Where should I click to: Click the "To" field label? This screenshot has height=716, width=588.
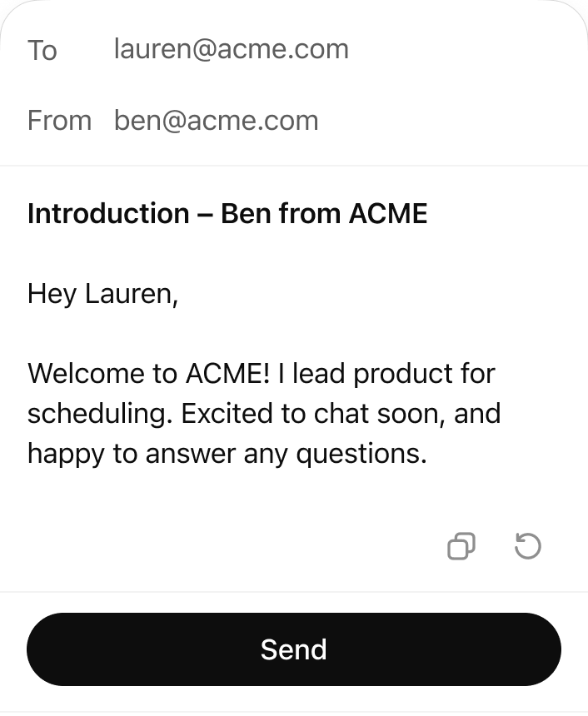tap(42, 50)
